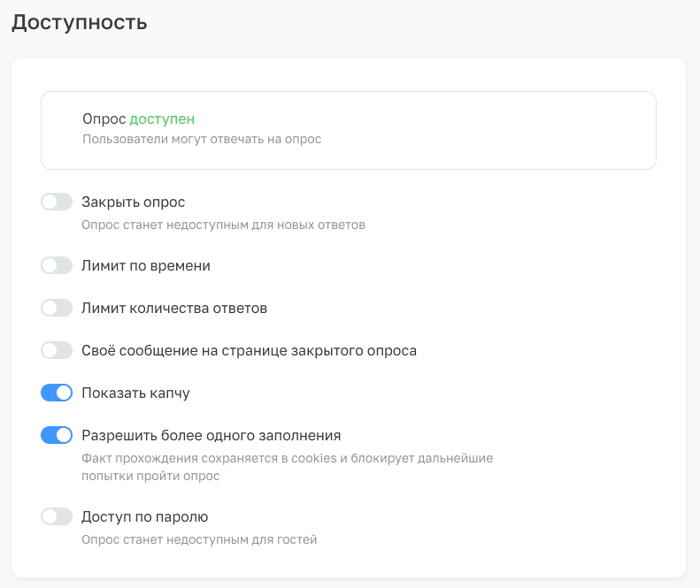The image size is (700, 588).
Task: Click the green доступен status word
Action: [x=162, y=119]
